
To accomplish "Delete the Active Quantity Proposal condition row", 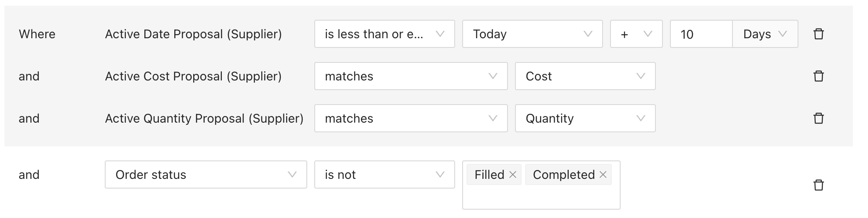I will [x=818, y=118].
